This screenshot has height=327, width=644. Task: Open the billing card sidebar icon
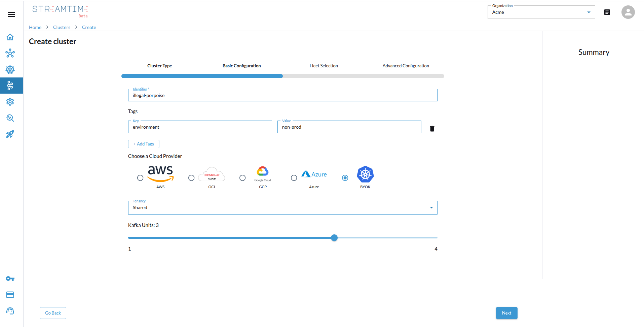click(x=10, y=295)
